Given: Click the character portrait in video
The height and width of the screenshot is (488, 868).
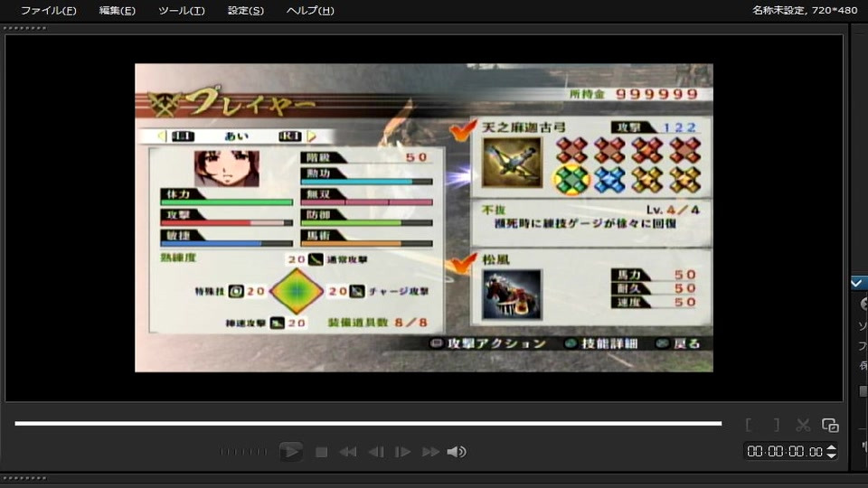Looking at the screenshot, I should point(226,168).
